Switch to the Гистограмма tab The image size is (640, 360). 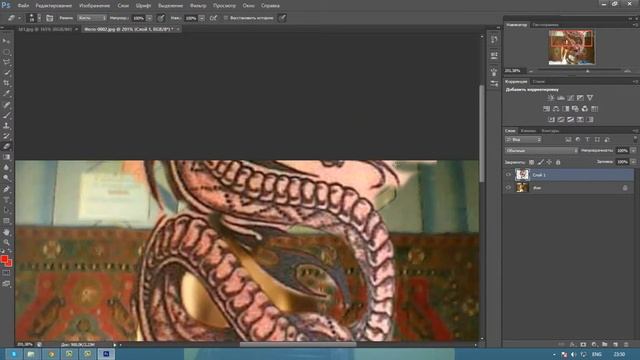tap(545, 25)
